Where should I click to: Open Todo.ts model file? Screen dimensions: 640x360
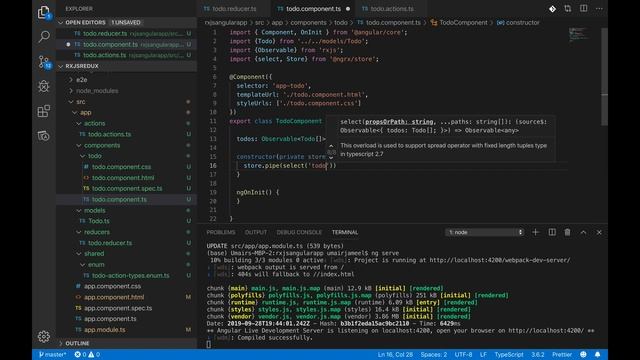[99, 221]
